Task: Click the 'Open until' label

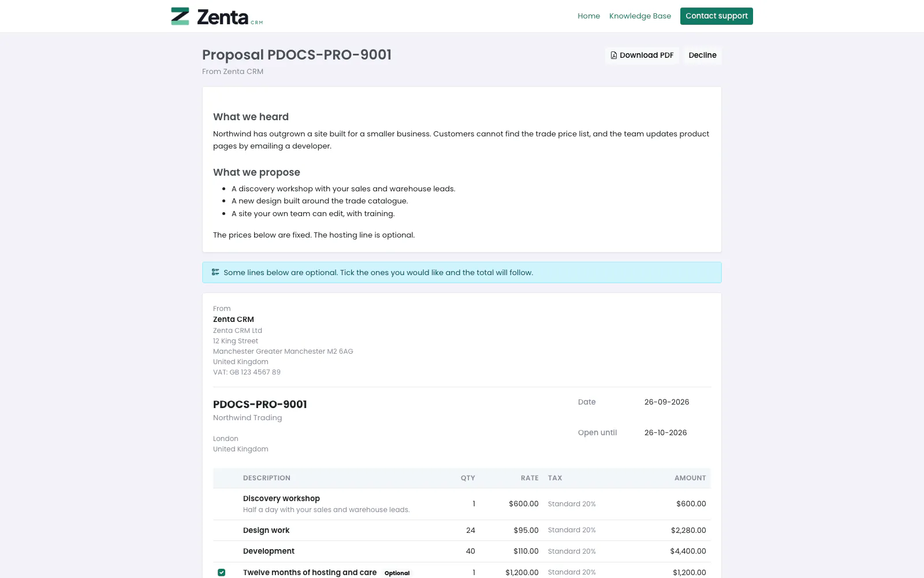Action: pyautogui.click(x=597, y=433)
